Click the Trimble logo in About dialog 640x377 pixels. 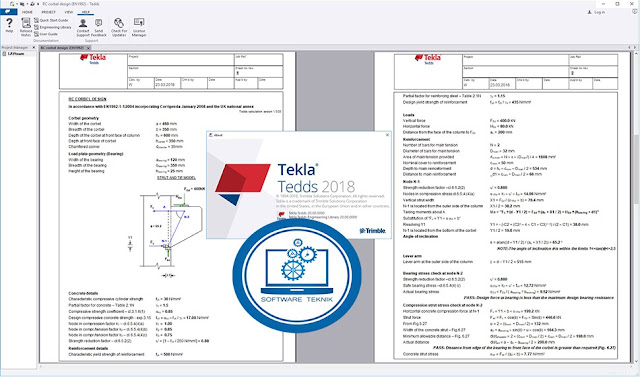(x=372, y=231)
